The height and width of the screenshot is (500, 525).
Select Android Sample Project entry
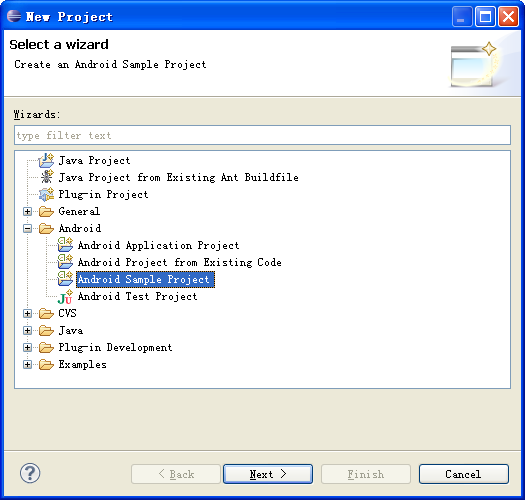[x=145, y=279]
